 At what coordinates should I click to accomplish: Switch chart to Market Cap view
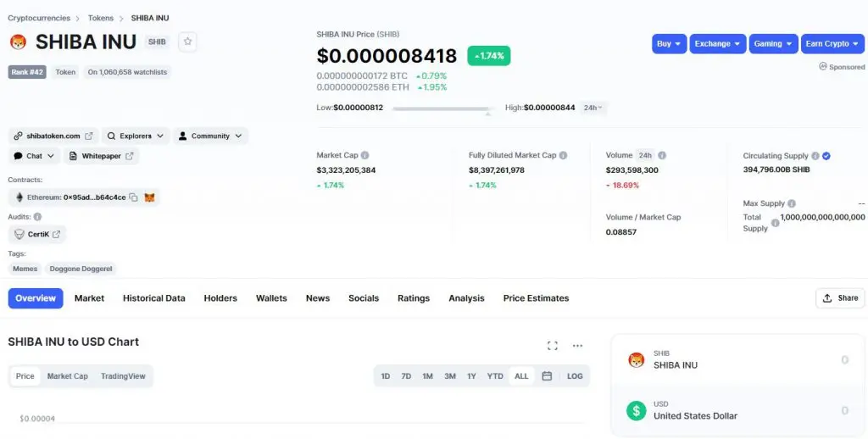pos(68,376)
